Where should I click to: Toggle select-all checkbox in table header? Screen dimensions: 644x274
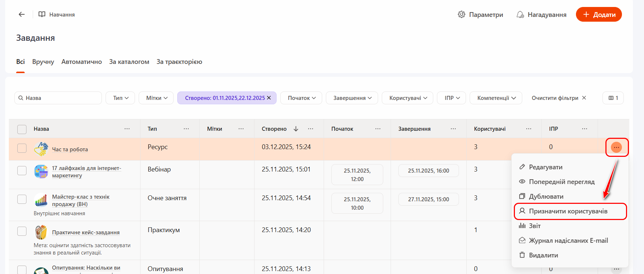pyautogui.click(x=22, y=129)
